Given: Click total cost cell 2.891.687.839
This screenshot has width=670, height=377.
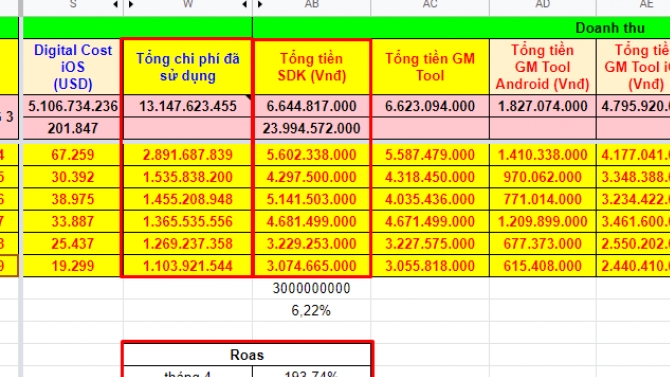Looking at the screenshot, I should pos(188,155).
